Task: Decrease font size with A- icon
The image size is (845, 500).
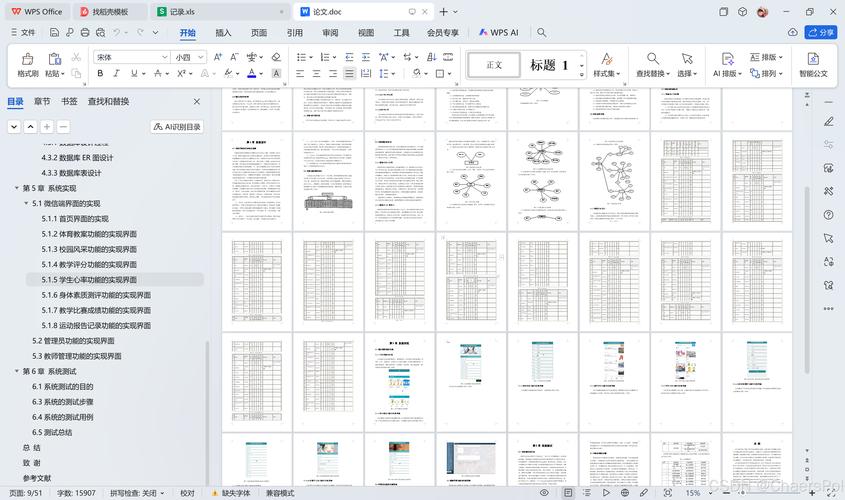Action: pyautogui.click(x=234, y=57)
